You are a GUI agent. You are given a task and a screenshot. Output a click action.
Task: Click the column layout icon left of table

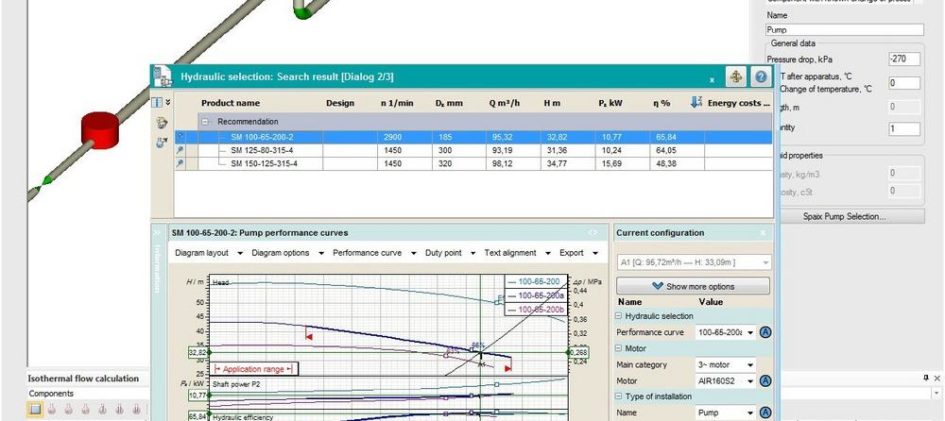click(x=158, y=103)
